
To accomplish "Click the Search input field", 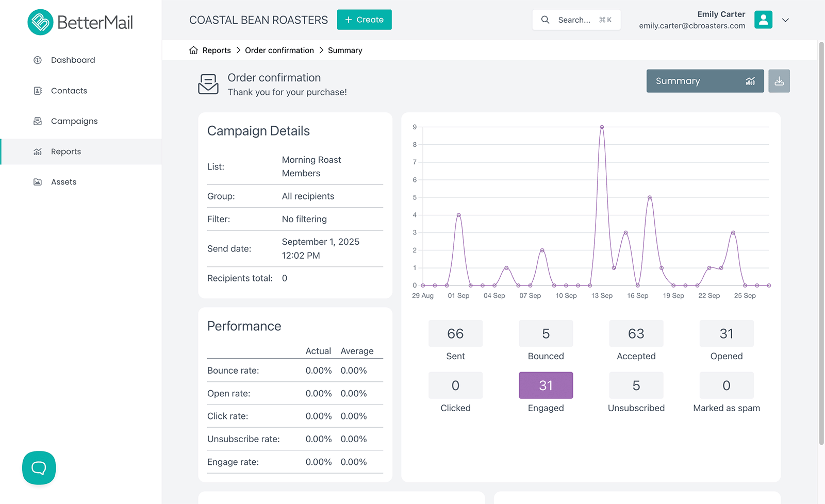I will point(576,20).
